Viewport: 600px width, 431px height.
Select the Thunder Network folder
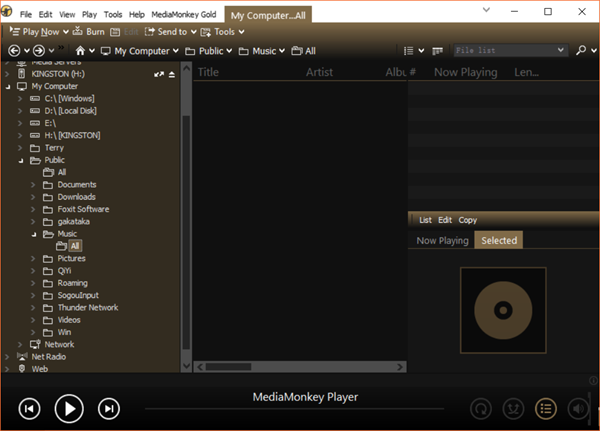pyautogui.click(x=88, y=308)
